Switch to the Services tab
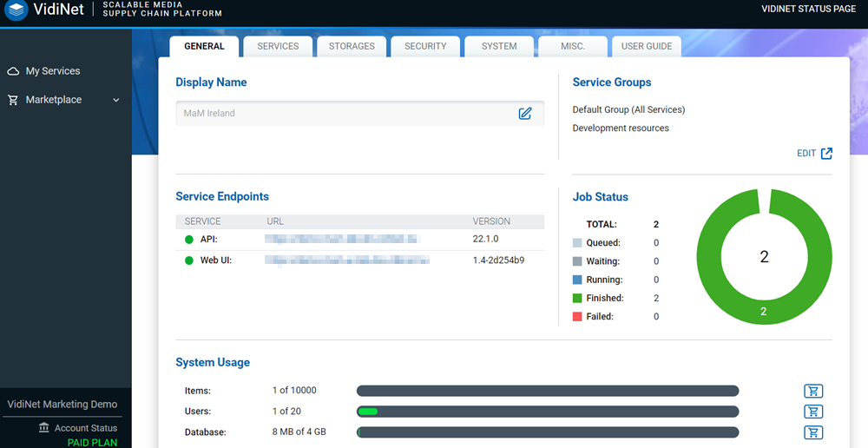This screenshot has width=868, height=448. [278, 46]
